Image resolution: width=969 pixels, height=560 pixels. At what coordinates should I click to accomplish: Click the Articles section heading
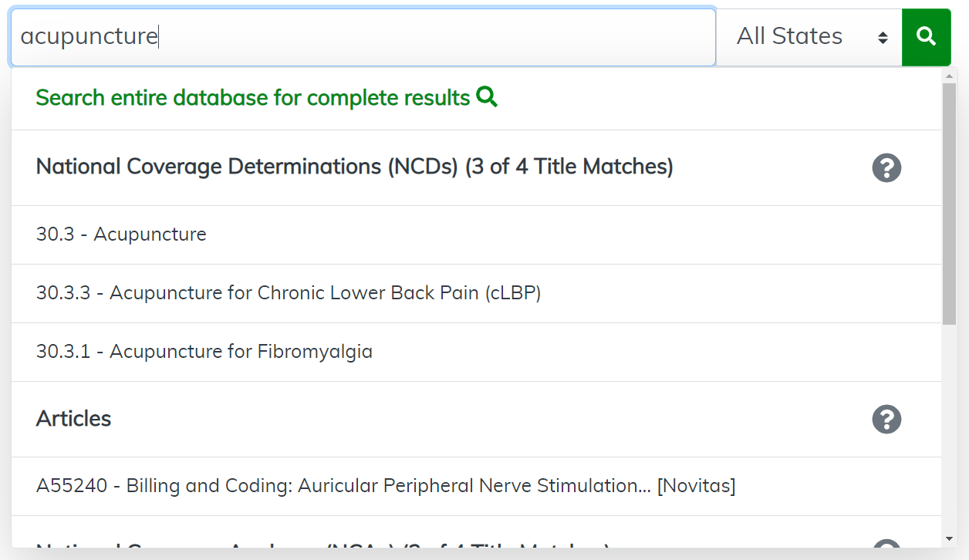(x=73, y=419)
